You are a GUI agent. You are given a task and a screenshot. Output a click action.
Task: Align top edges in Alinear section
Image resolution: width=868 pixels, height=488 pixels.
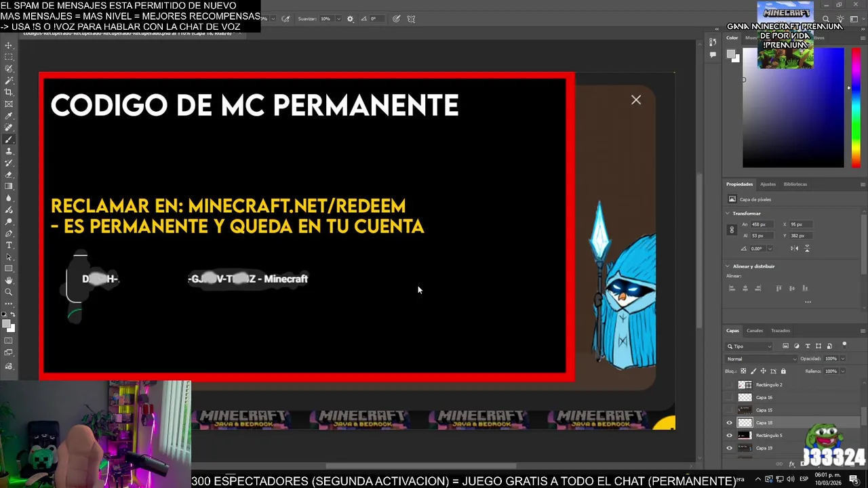779,288
